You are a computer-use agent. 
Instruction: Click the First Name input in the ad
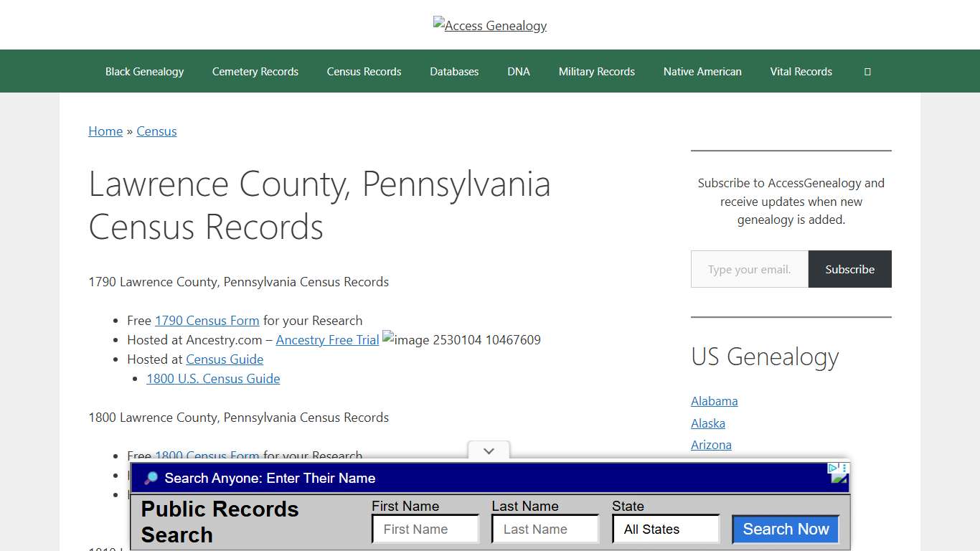pos(425,529)
